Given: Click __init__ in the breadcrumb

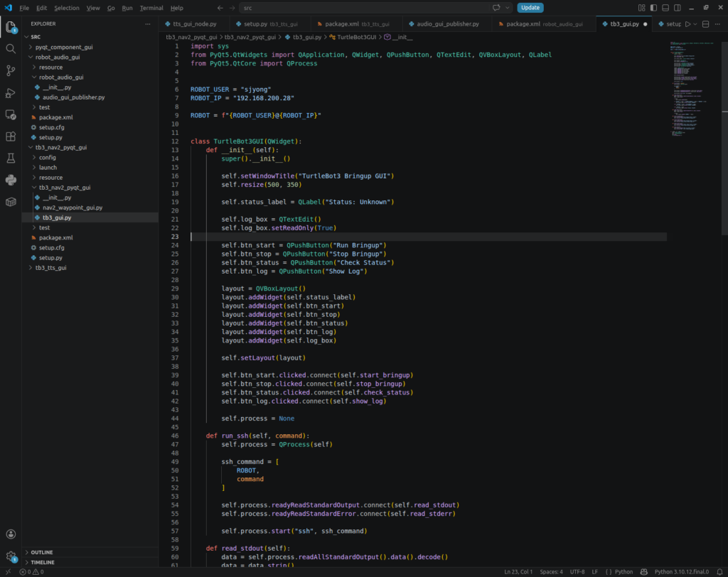Looking at the screenshot, I should pos(402,37).
